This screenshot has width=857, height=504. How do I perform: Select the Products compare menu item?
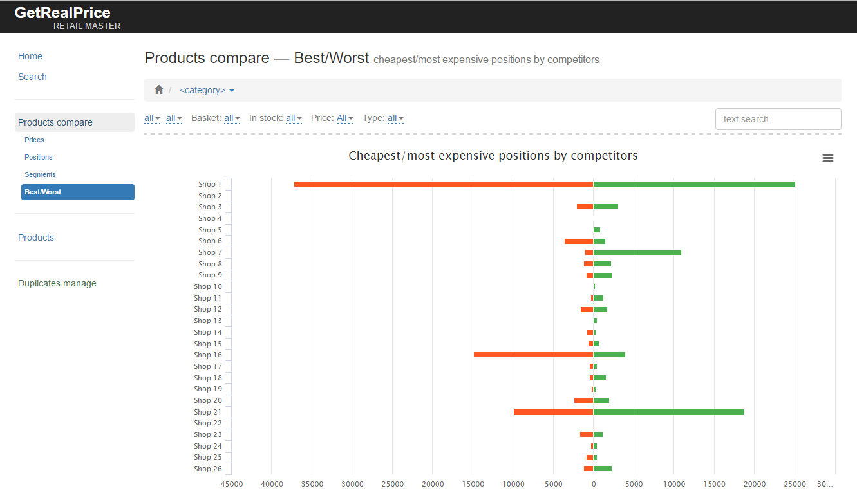click(75, 122)
